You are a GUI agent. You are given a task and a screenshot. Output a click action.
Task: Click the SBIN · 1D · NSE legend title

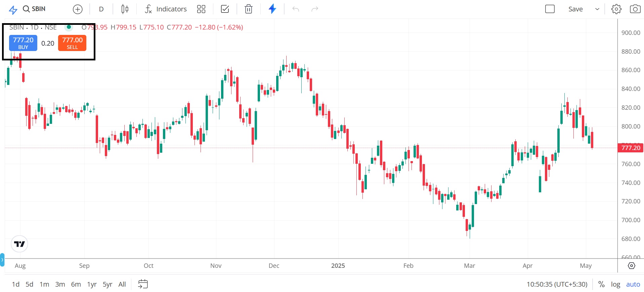coord(33,27)
